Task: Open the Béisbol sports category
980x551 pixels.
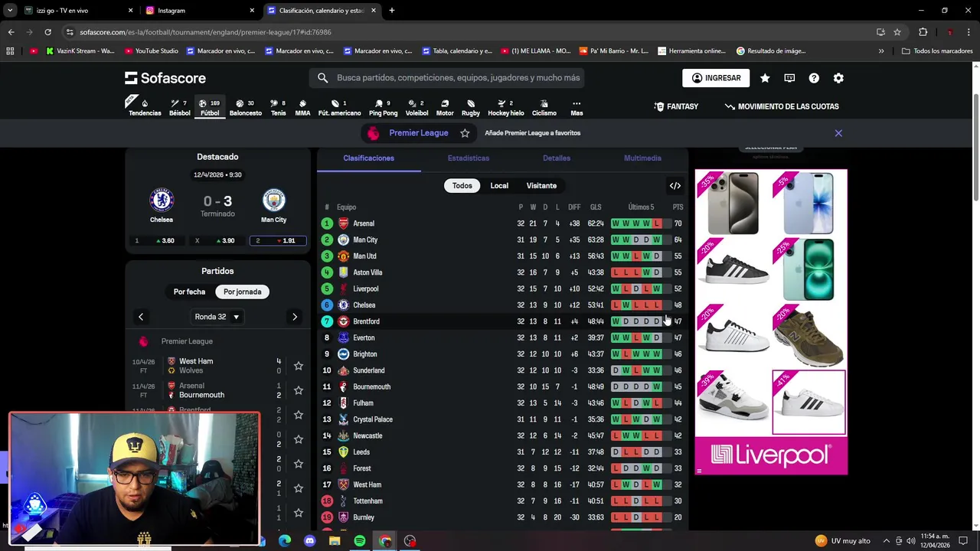Action: click(180, 108)
